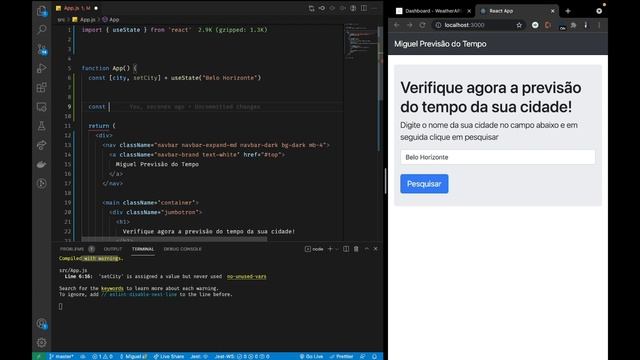Click line number 6 in the gutter
The width and height of the screenshot is (640, 360).
[x=69, y=78]
